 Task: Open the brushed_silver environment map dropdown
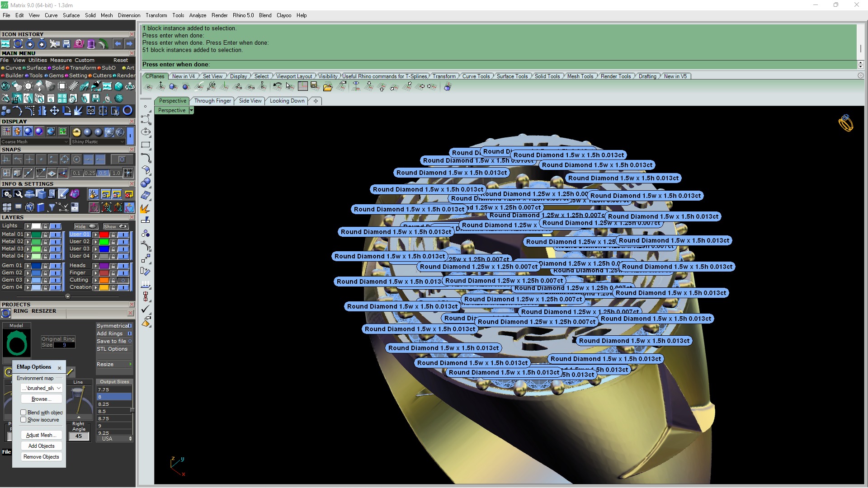coord(42,388)
